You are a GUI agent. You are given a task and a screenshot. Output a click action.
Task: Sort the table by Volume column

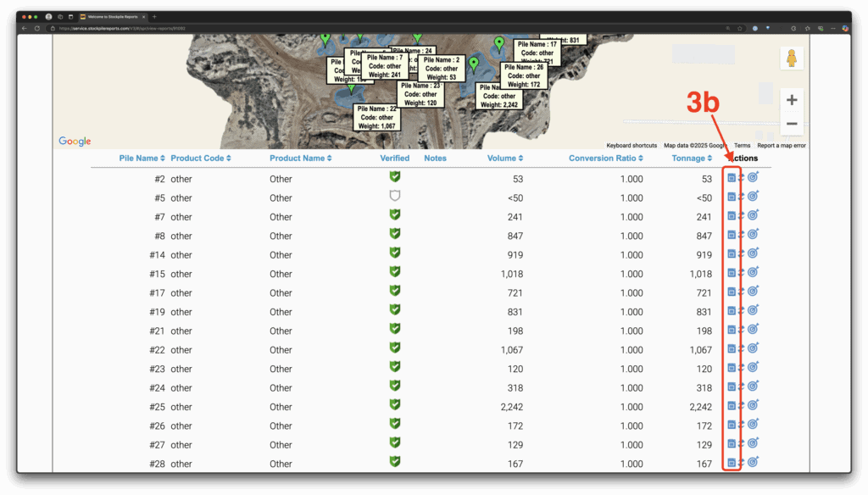coord(504,159)
